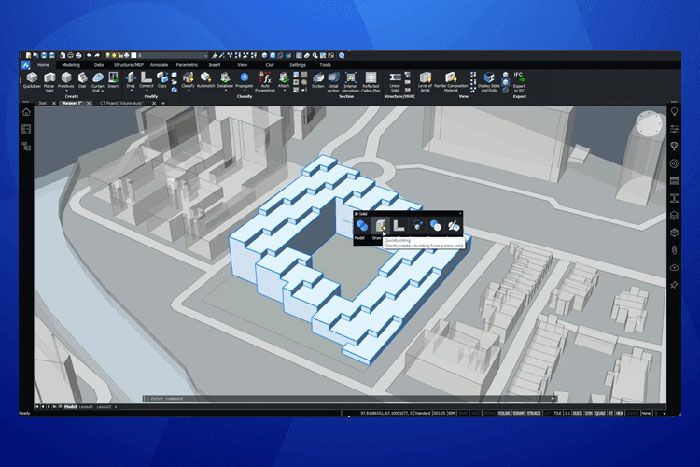Toggle DUCS in status bar
The image size is (700, 467).
click(x=577, y=413)
